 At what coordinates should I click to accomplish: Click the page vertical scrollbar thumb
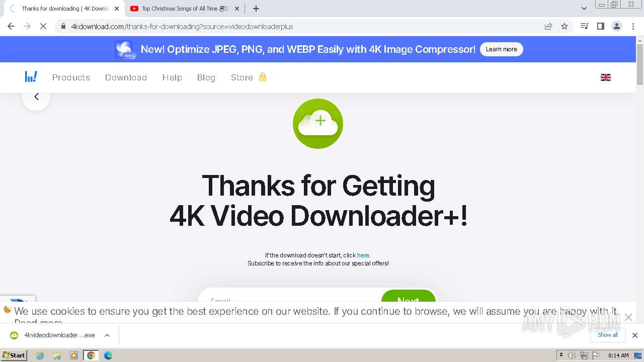[640, 64]
